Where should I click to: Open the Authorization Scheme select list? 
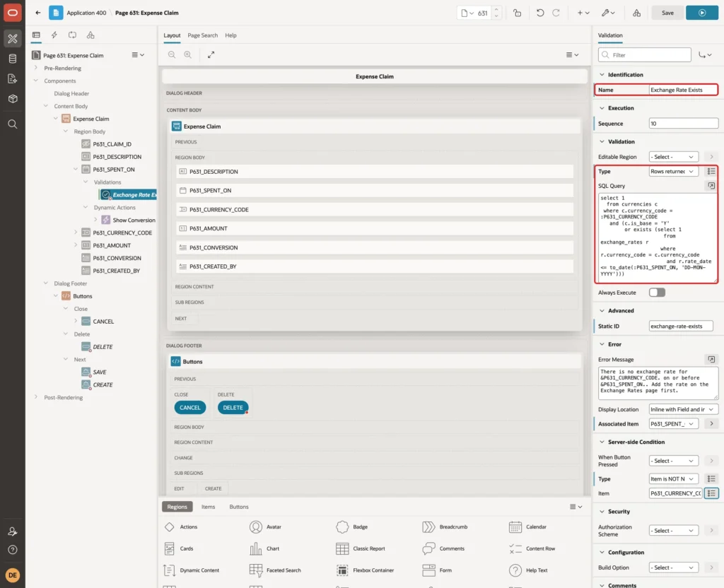[674, 531]
